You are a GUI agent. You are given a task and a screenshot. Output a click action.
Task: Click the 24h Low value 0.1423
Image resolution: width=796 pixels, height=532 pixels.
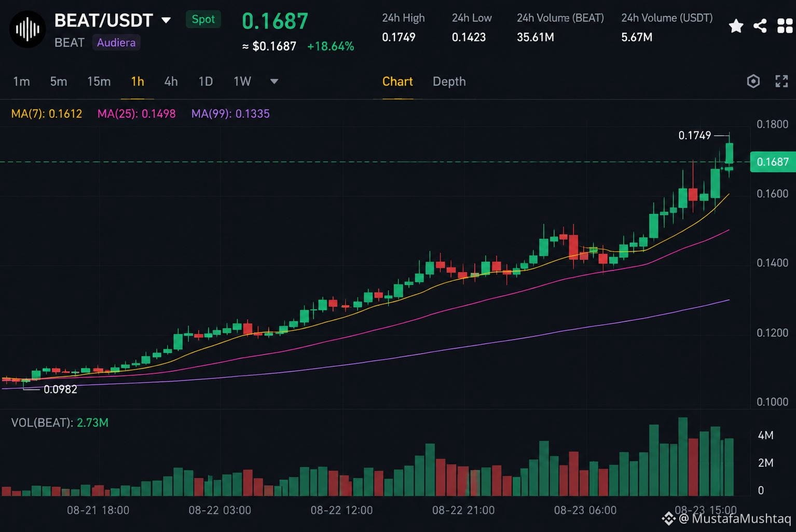[469, 37]
